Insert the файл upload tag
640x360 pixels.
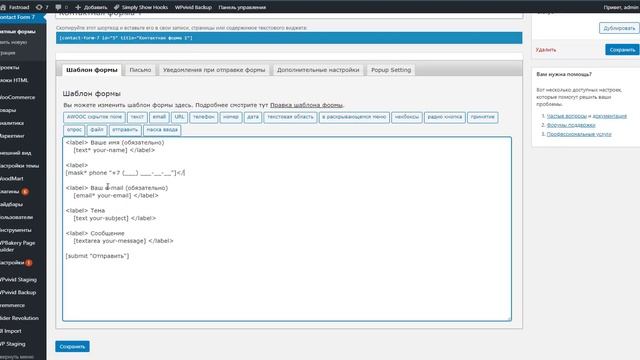pyautogui.click(x=97, y=130)
